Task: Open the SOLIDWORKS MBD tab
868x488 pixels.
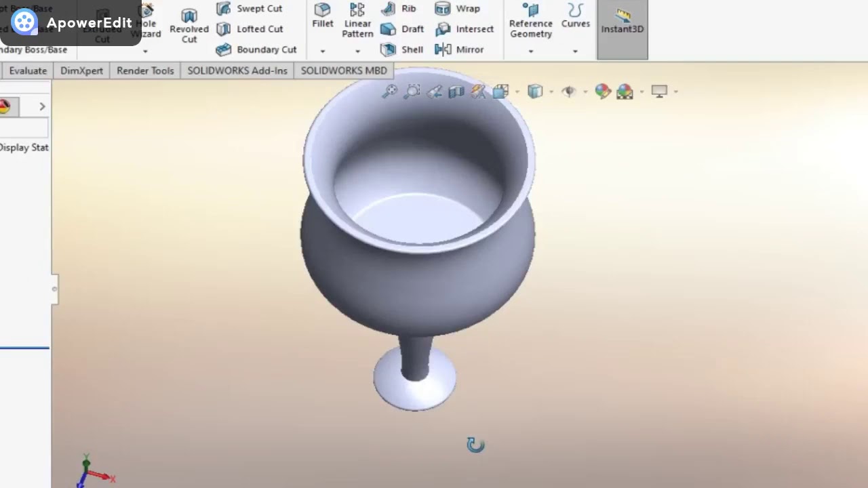Action: click(344, 70)
